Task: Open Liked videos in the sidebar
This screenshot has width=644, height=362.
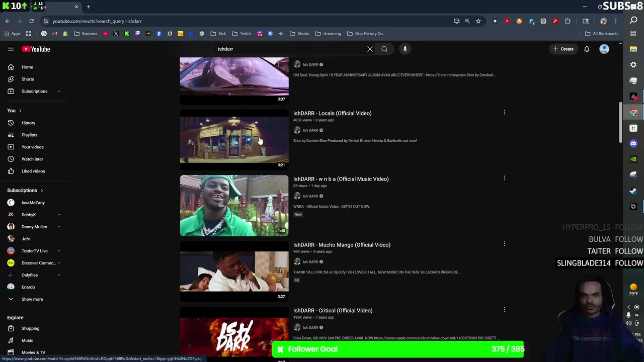Action: click(x=33, y=171)
